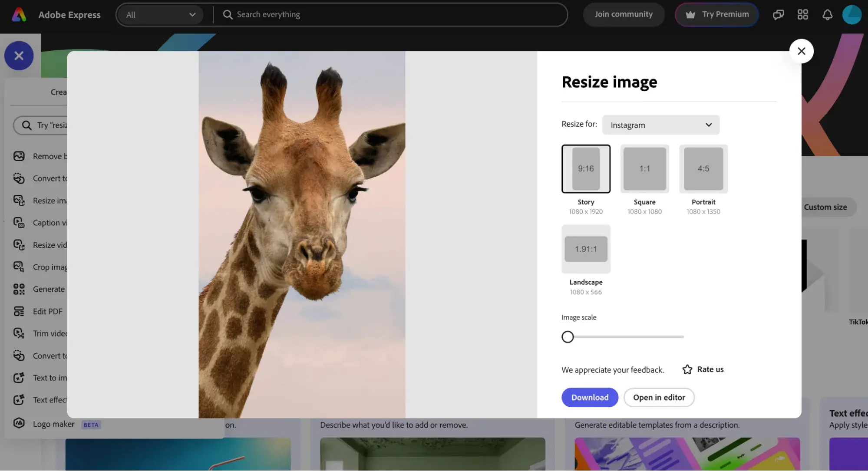Launch the Logo maker tool
The image size is (868, 471).
53,424
